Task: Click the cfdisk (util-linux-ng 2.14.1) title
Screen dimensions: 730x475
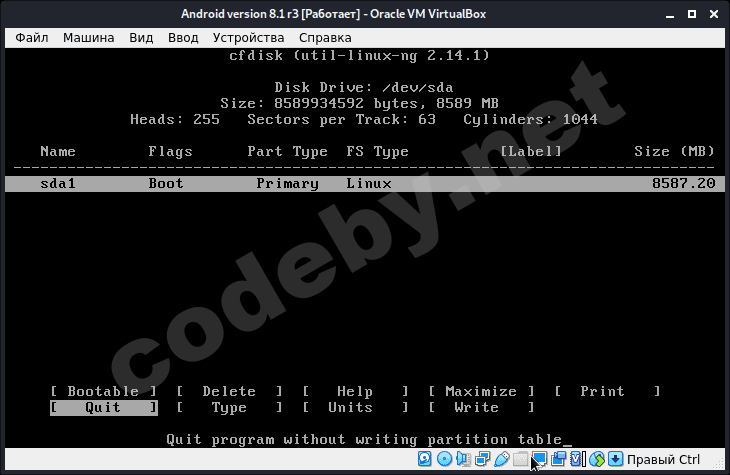Action: point(359,56)
